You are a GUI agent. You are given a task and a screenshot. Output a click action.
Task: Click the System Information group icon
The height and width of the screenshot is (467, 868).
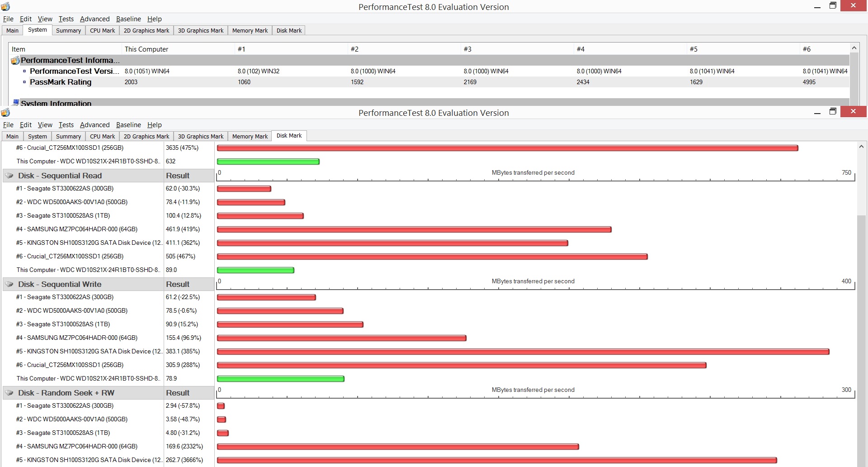pyautogui.click(x=16, y=103)
